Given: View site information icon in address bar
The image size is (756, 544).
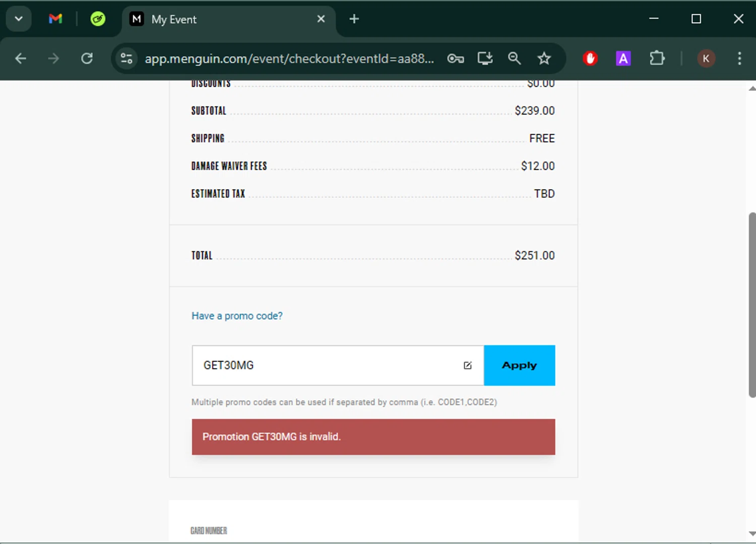Looking at the screenshot, I should click(x=127, y=58).
